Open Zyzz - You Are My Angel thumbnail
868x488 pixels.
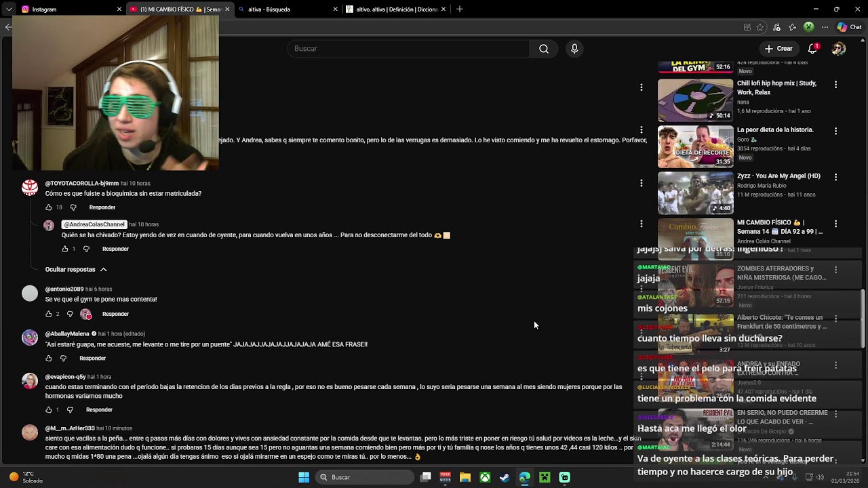pyautogui.click(x=695, y=193)
